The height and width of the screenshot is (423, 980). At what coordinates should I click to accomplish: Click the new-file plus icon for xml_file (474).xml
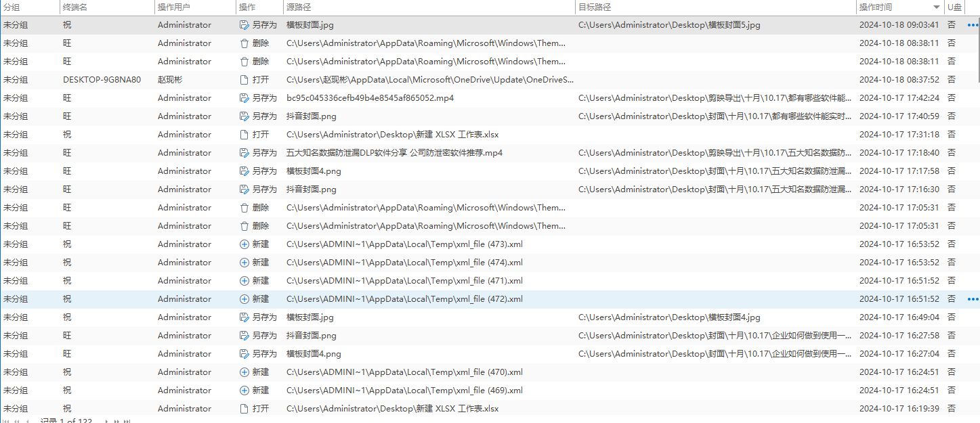[244, 263]
